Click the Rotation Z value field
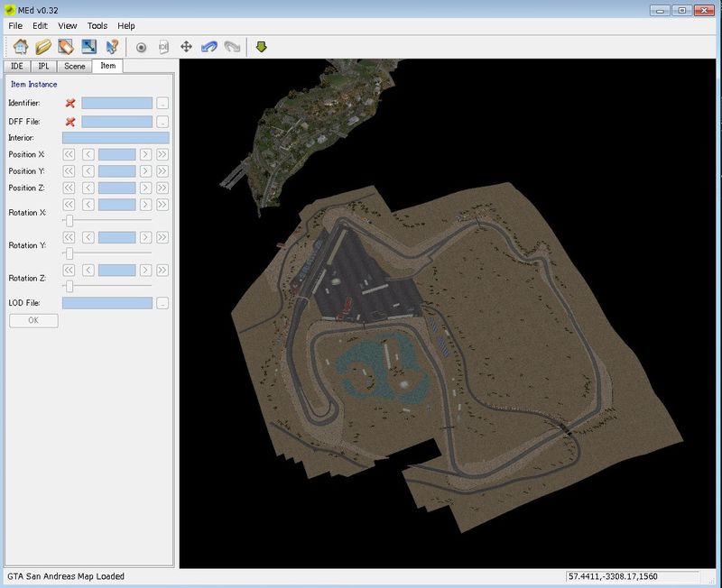 point(117,270)
